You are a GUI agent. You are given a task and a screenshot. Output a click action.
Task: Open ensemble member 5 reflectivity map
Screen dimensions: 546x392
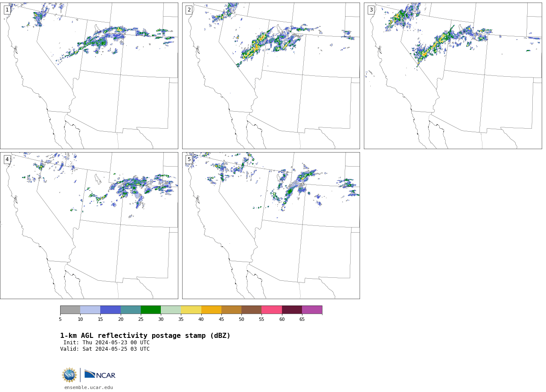point(271,225)
